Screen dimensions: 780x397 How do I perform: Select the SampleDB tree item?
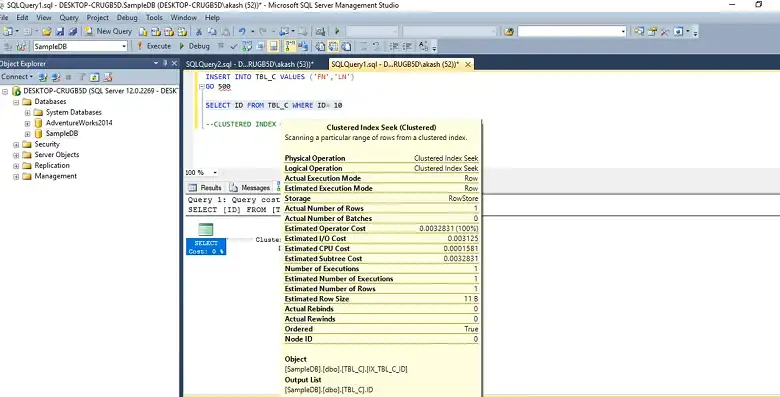tap(62, 133)
